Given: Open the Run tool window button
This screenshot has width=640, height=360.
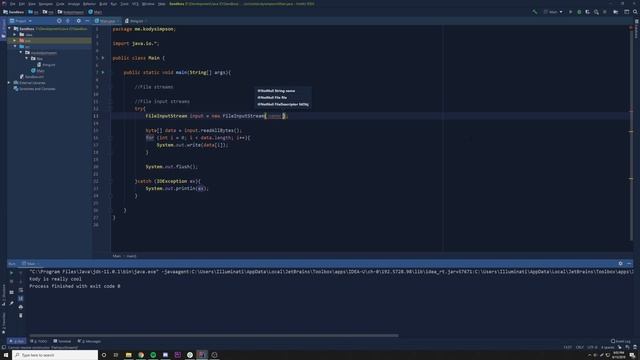Looking at the screenshot, I should pyautogui.click(x=17, y=341).
